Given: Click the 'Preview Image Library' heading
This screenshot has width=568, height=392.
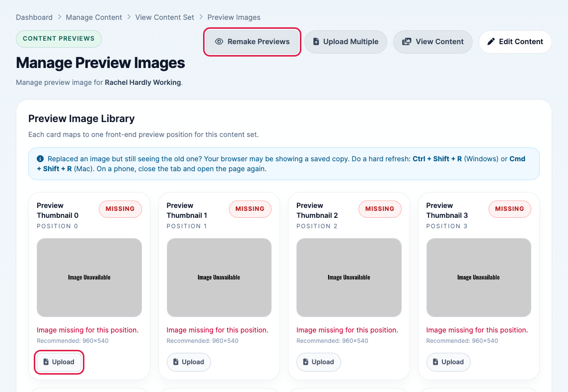Looking at the screenshot, I should 81,119.
